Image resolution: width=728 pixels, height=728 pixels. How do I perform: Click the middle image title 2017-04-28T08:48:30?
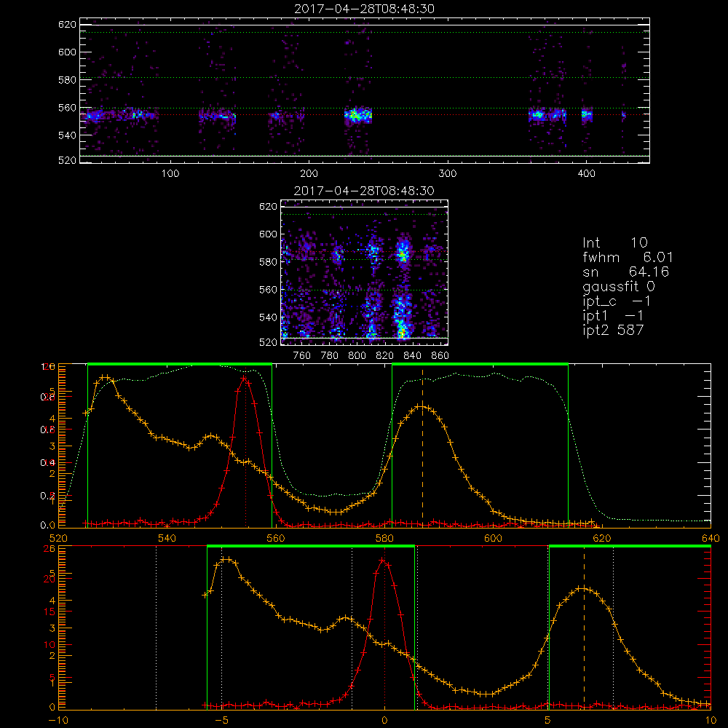[364, 191]
